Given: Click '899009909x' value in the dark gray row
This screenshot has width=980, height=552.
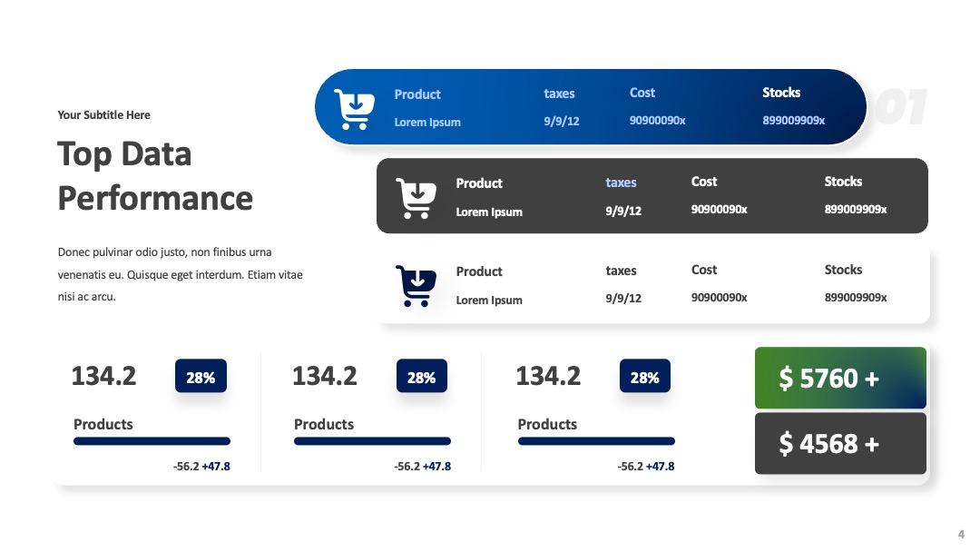Looking at the screenshot, I should click(856, 210).
